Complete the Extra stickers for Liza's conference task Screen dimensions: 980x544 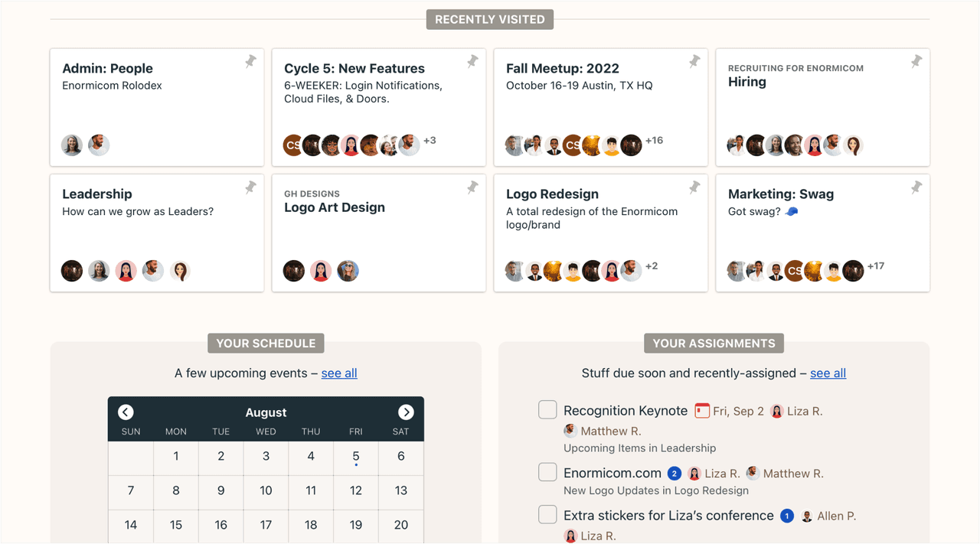(547, 514)
